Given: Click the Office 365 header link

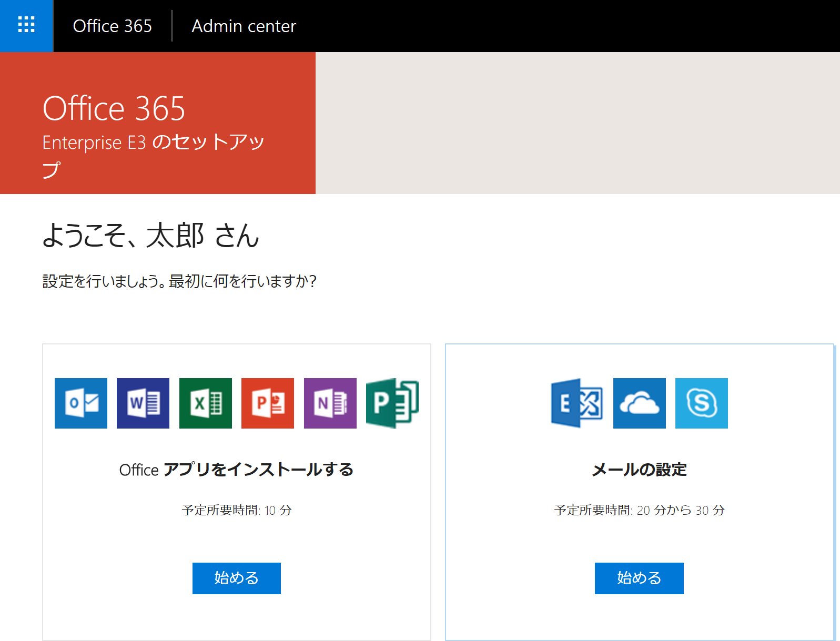Looking at the screenshot, I should (112, 26).
